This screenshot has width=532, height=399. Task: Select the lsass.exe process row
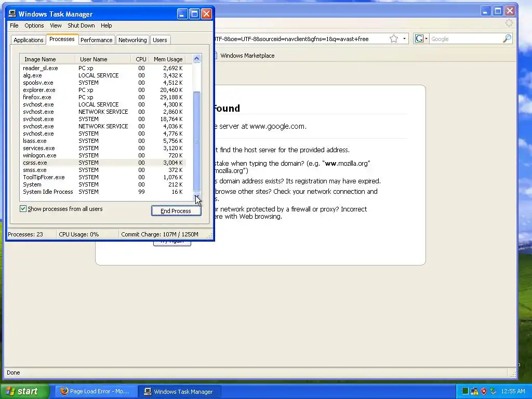(103, 141)
